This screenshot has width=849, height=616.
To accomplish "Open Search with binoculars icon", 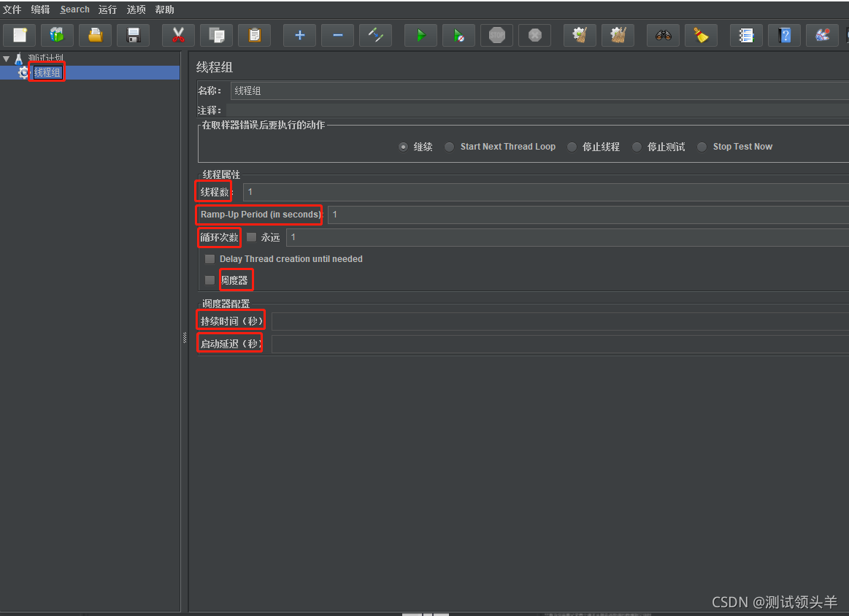I will (664, 35).
